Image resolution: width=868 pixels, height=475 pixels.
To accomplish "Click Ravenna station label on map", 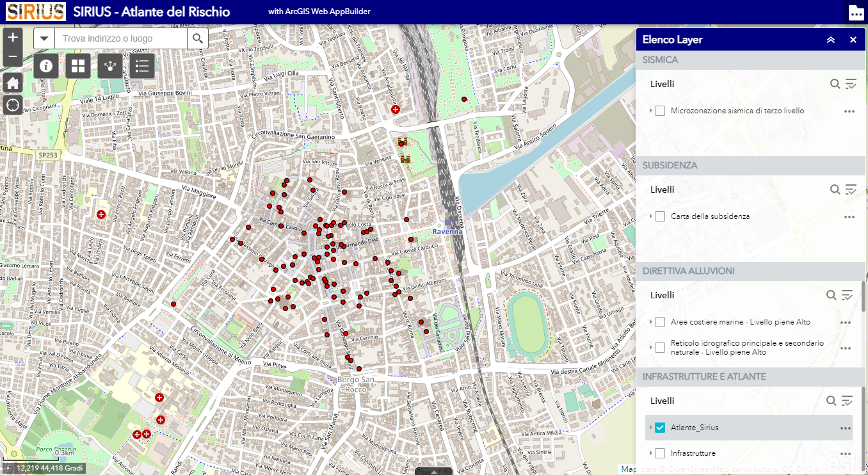I will click(x=447, y=231).
